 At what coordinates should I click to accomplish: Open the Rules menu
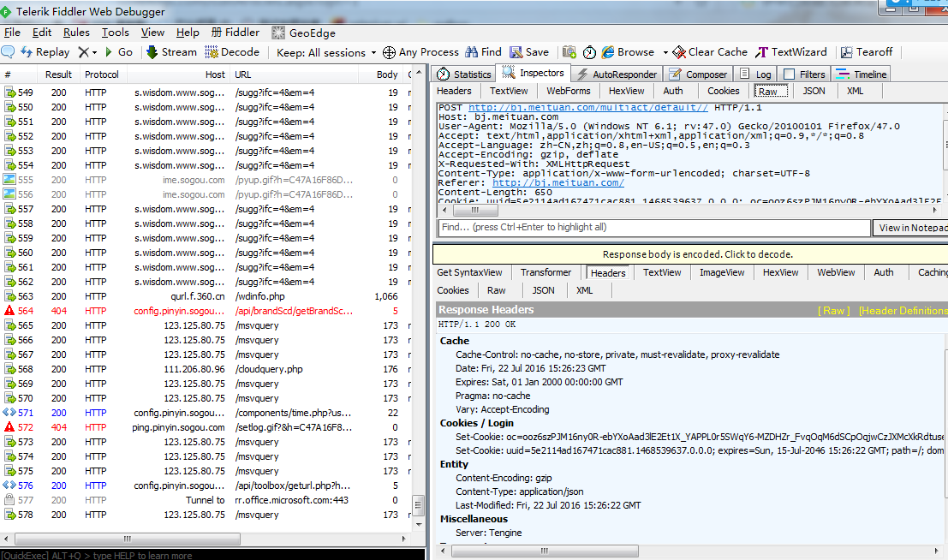click(x=76, y=33)
